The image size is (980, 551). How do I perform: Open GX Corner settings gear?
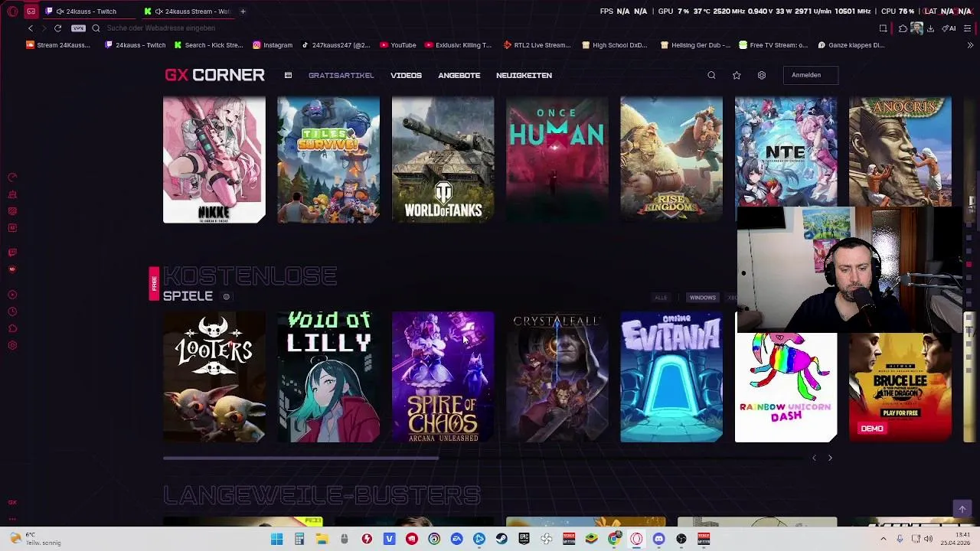pos(761,75)
